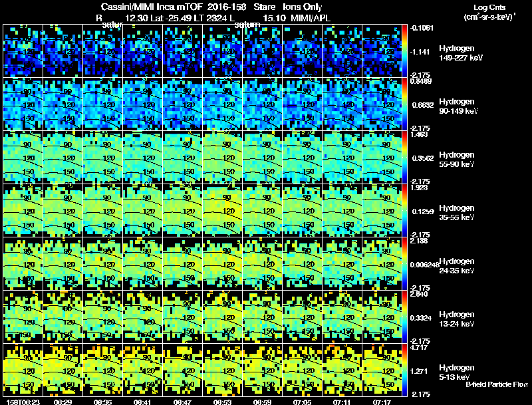Click the -0.1061 color scale value
Screen dimensions: 532x405
422,28
